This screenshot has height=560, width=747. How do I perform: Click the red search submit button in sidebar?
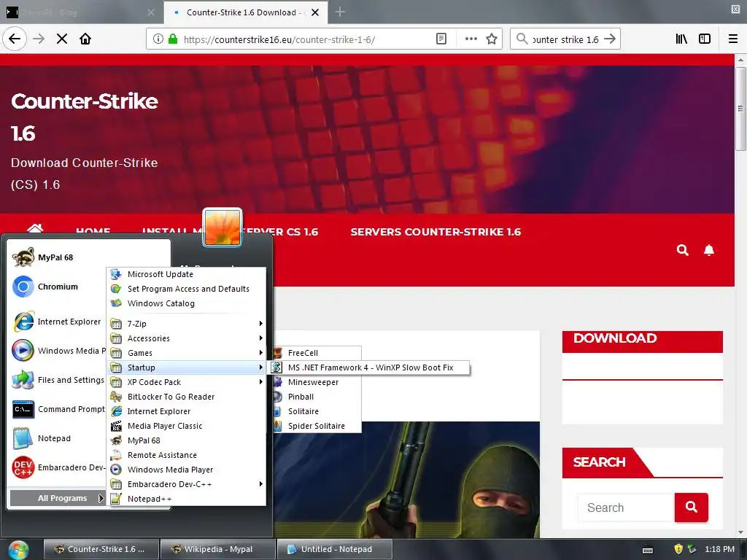tap(692, 507)
